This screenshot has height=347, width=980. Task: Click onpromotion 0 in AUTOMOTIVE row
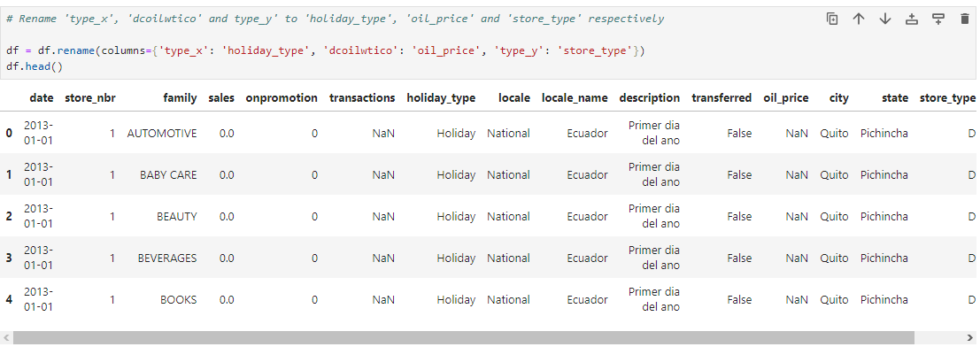click(x=314, y=133)
